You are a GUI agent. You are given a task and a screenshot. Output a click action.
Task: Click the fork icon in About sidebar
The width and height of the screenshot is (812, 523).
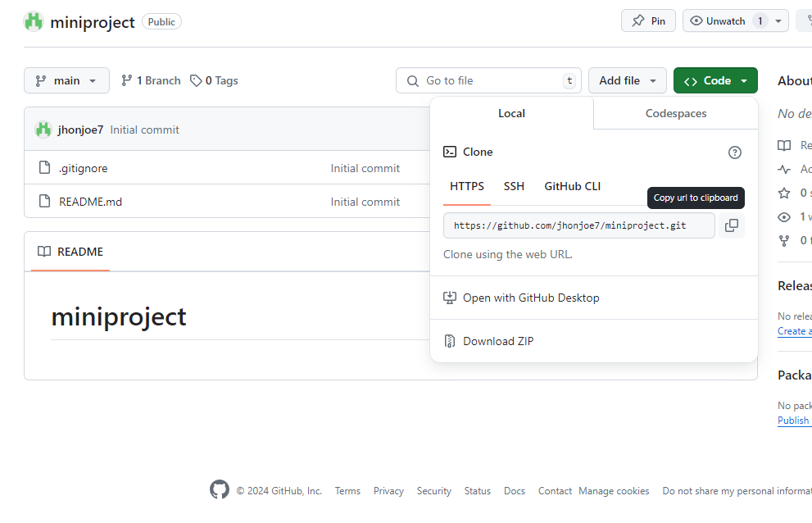(x=784, y=240)
